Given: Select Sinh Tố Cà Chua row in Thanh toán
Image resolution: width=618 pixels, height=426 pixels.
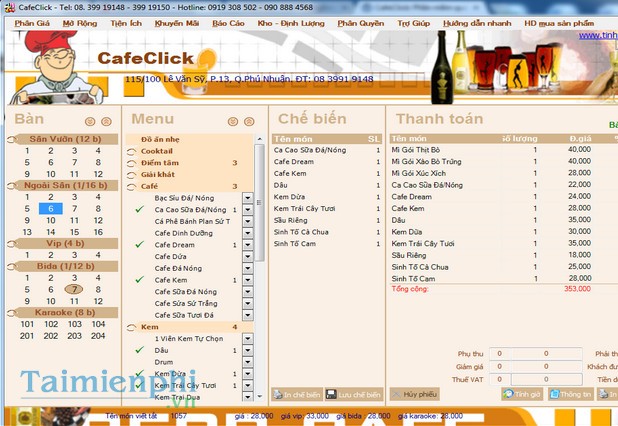Looking at the screenshot, I should click(x=504, y=267).
